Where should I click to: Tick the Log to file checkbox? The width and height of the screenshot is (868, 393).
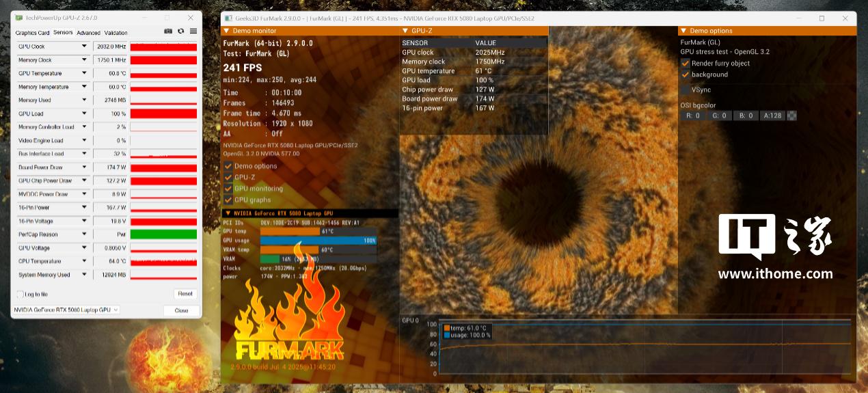click(x=20, y=294)
